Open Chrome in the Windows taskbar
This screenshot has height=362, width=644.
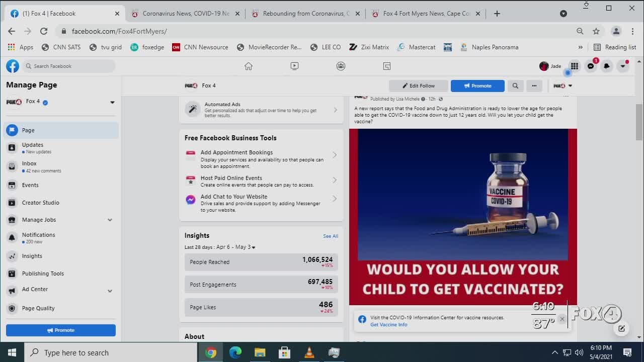211,352
